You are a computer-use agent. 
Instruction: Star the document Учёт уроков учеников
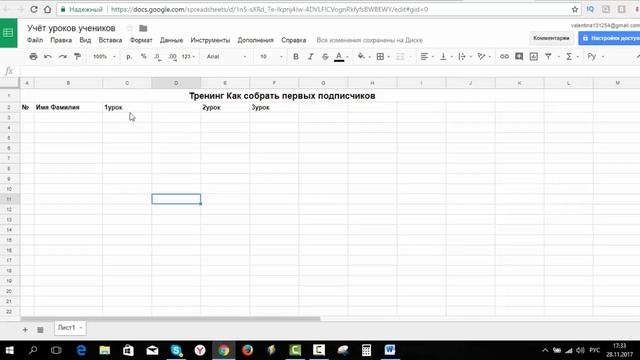coord(129,28)
